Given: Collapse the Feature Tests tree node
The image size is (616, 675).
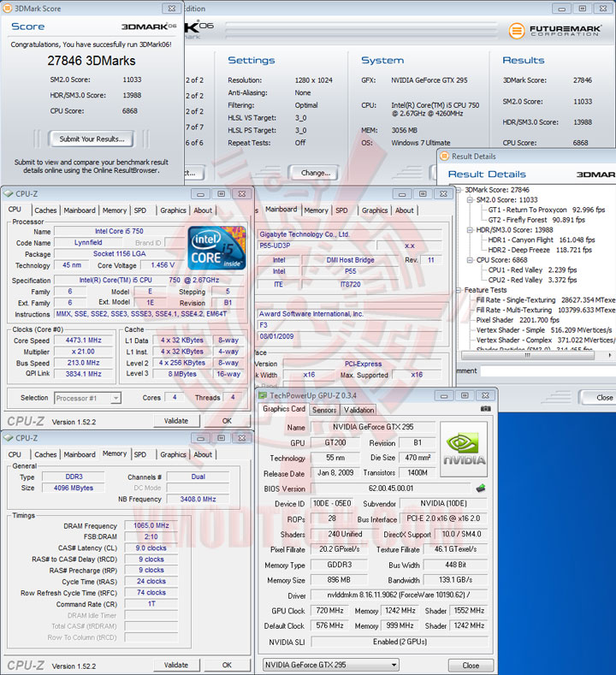Looking at the screenshot, I should tap(459, 290).
